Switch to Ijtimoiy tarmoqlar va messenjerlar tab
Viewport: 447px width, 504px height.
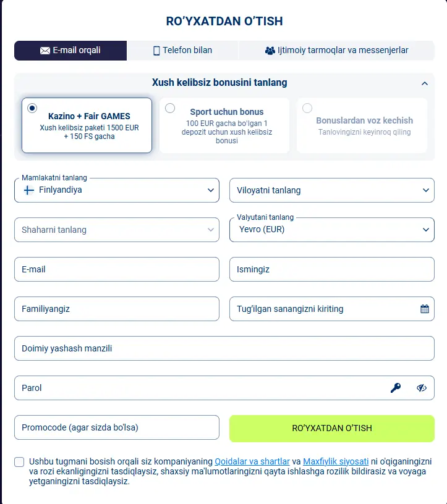(x=336, y=51)
